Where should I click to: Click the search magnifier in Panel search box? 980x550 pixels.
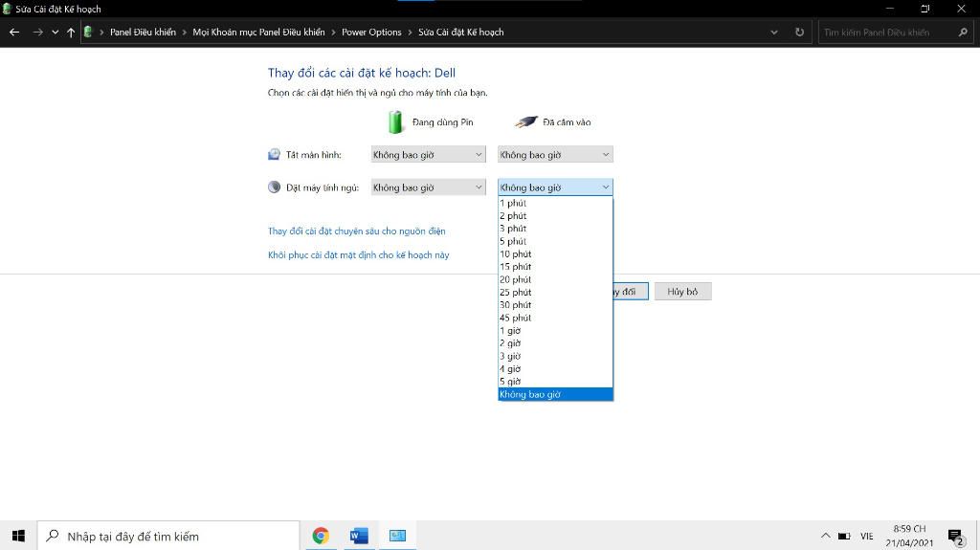[x=963, y=32]
